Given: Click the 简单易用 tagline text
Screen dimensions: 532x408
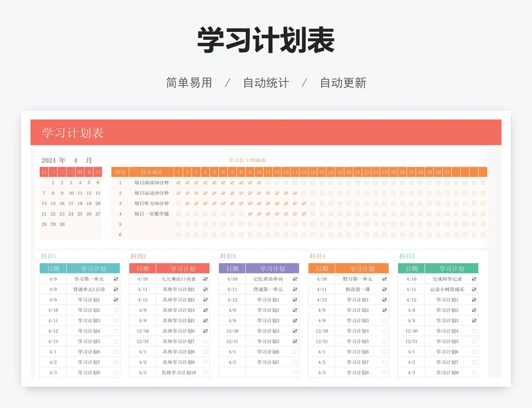Looking at the screenshot, I should [189, 83].
